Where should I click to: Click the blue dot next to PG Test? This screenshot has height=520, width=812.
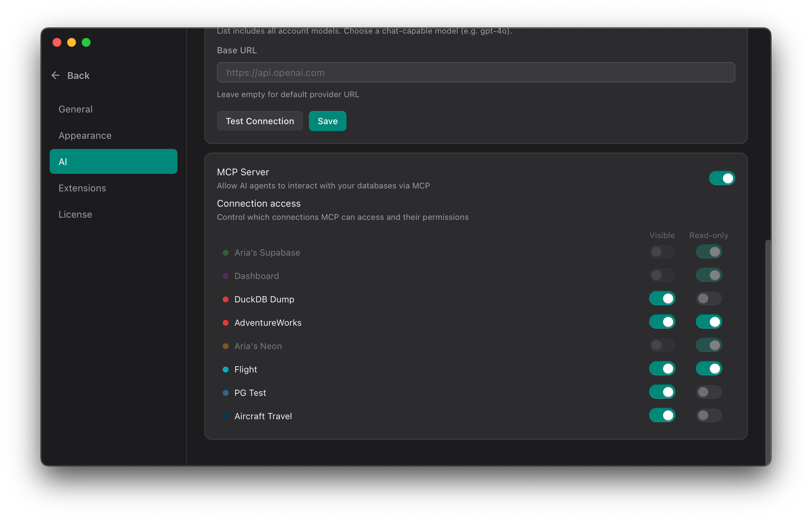click(x=226, y=393)
